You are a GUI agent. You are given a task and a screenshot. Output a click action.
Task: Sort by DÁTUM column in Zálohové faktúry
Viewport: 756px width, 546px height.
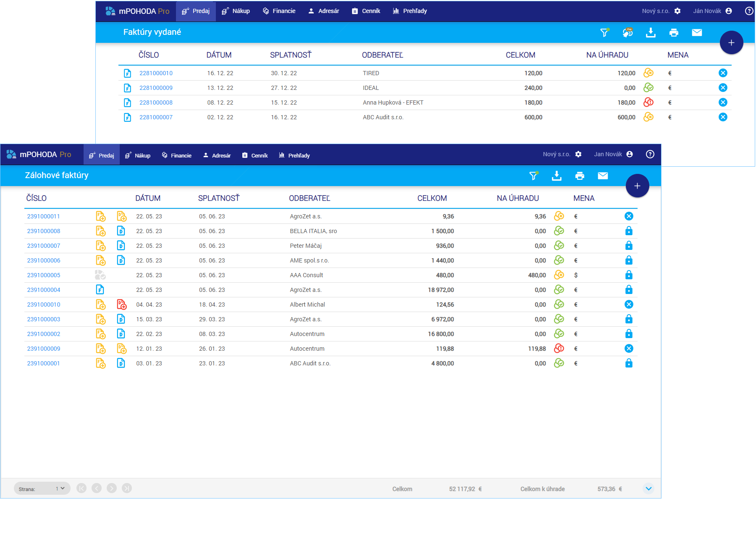tap(148, 198)
